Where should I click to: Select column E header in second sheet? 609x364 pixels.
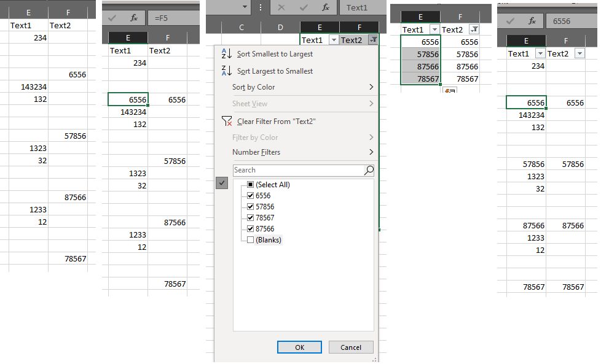(128, 37)
